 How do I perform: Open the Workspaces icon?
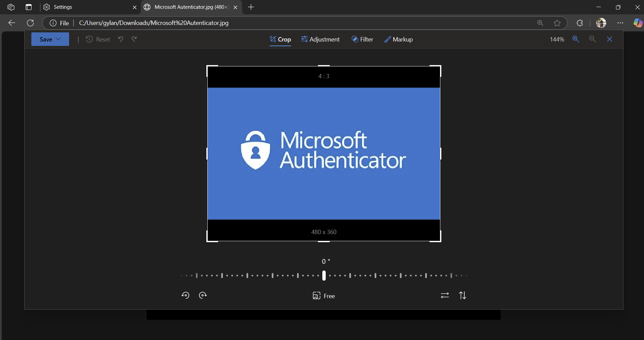pyautogui.click(x=11, y=7)
